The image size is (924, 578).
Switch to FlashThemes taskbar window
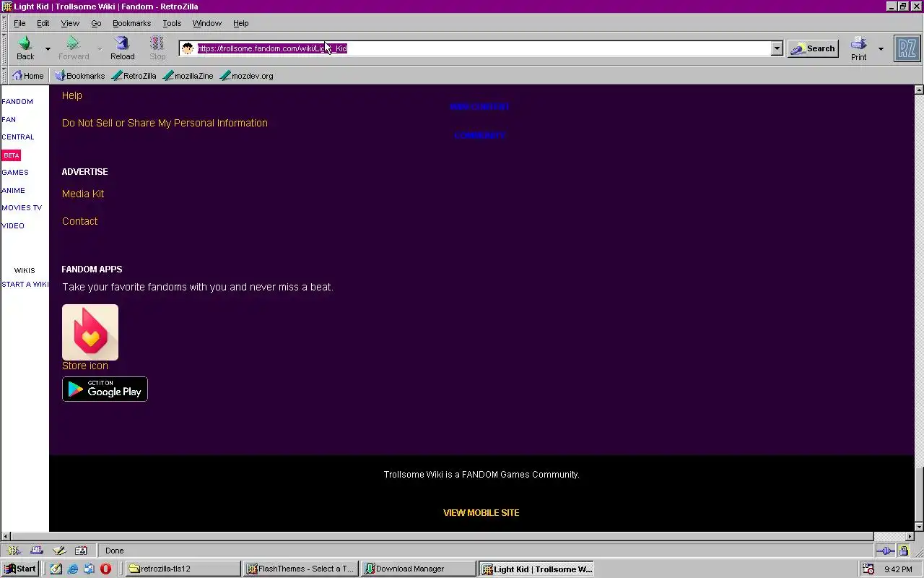301,569
